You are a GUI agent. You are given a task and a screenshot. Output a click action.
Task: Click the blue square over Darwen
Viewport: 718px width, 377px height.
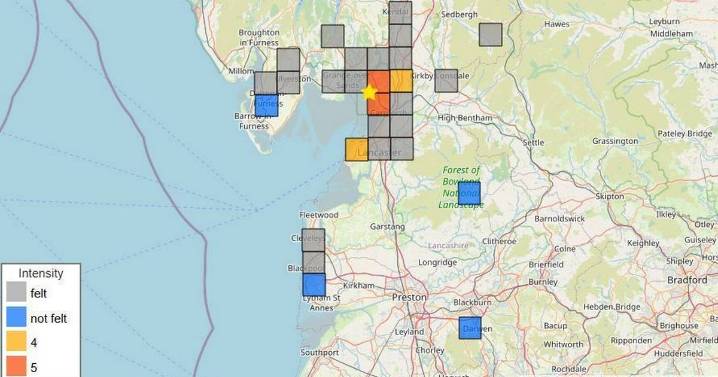click(x=470, y=328)
